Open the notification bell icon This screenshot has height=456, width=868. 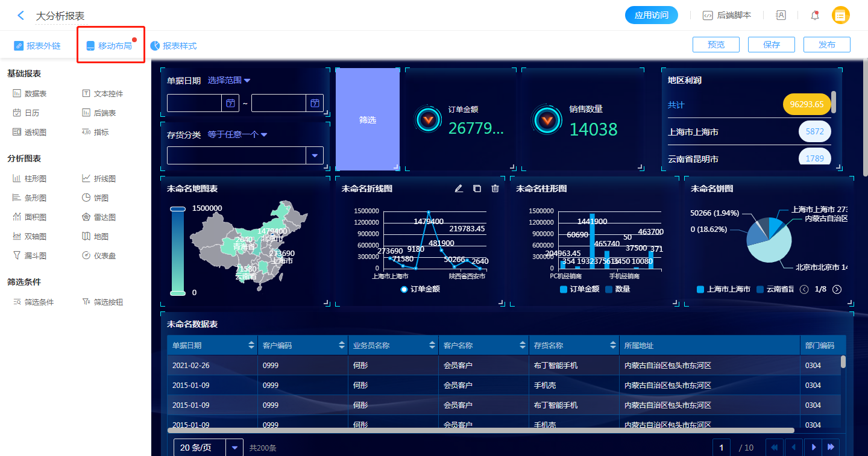[x=815, y=16]
